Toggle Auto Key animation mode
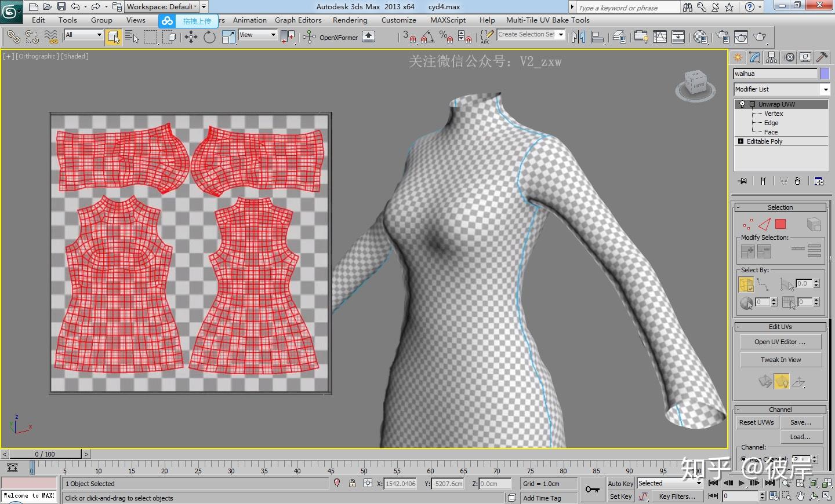This screenshot has height=504, width=835. [x=620, y=483]
